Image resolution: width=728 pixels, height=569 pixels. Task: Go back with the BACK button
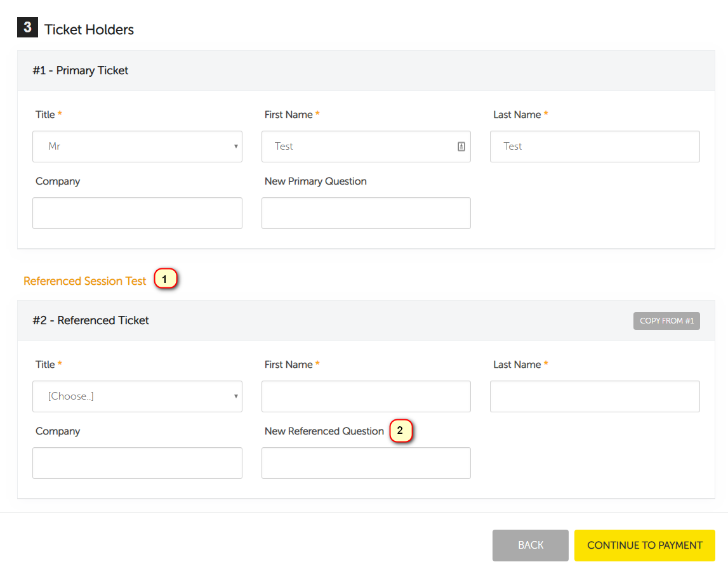click(x=531, y=546)
